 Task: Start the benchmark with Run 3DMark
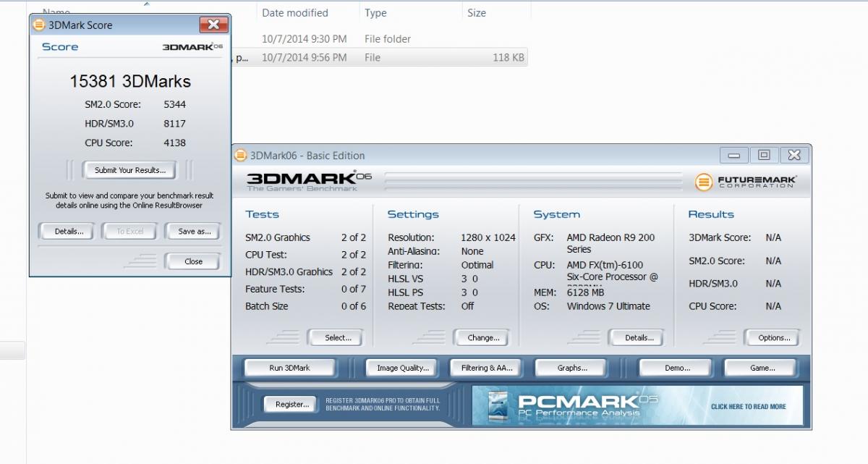(289, 368)
